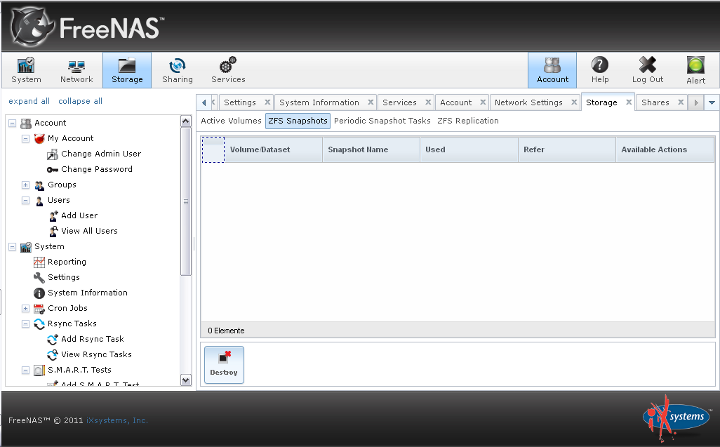This screenshot has height=447, width=720.
Task: Collapse the Users tree node
Action: (26, 200)
